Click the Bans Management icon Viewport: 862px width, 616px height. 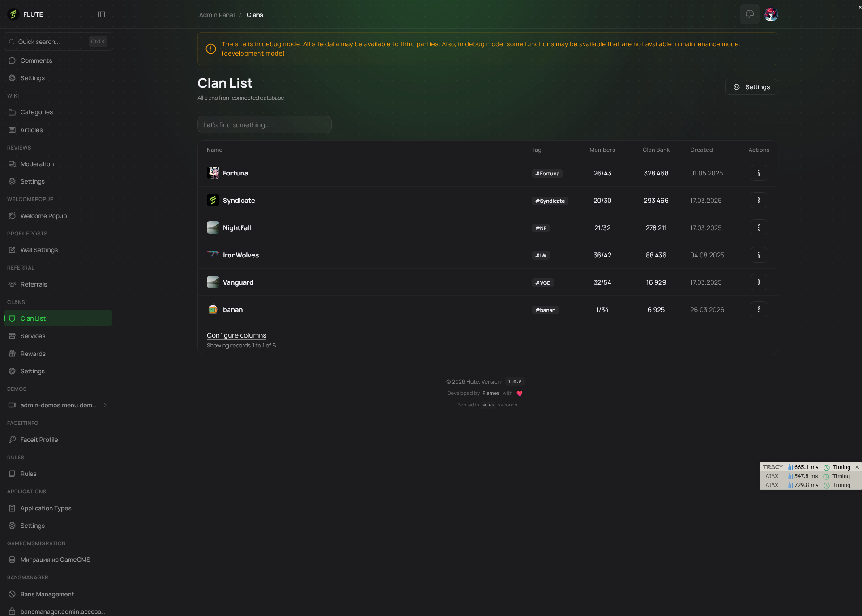(12, 594)
